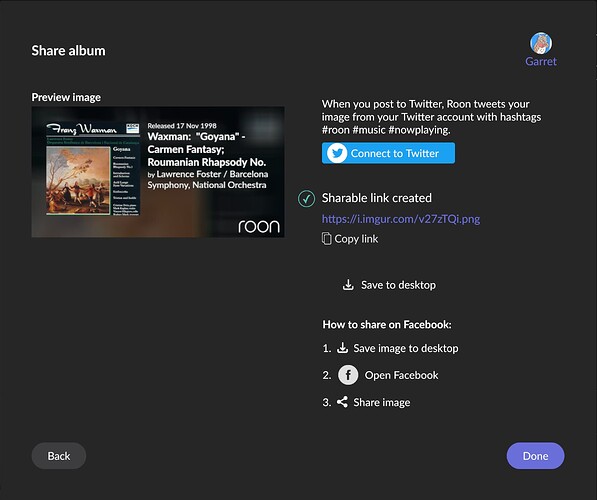Click the Facebook circle icon

point(348,375)
